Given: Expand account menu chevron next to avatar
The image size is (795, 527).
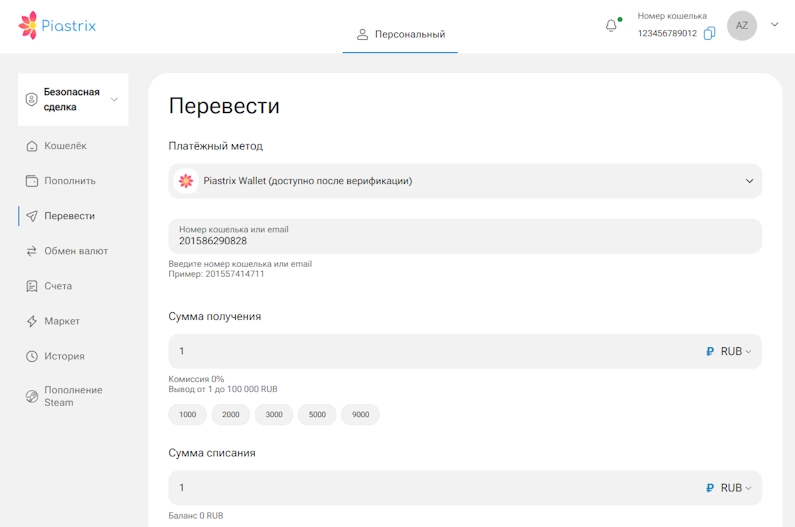Looking at the screenshot, I should pyautogui.click(x=774, y=26).
